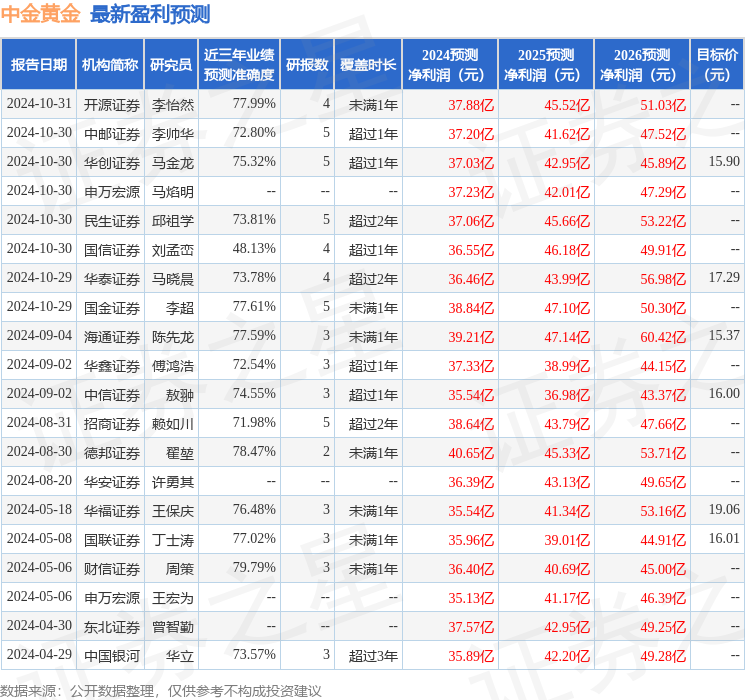Click the 研报数 column header
Screen dimensions: 745x700
(306, 64)
